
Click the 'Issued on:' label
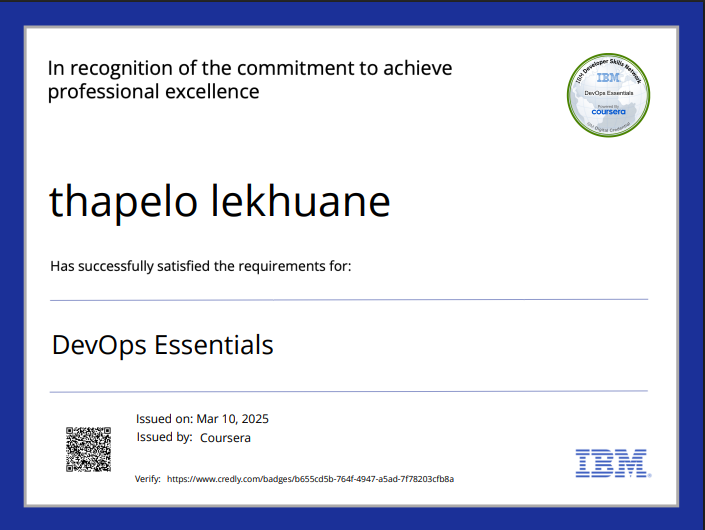pos(164,419)
